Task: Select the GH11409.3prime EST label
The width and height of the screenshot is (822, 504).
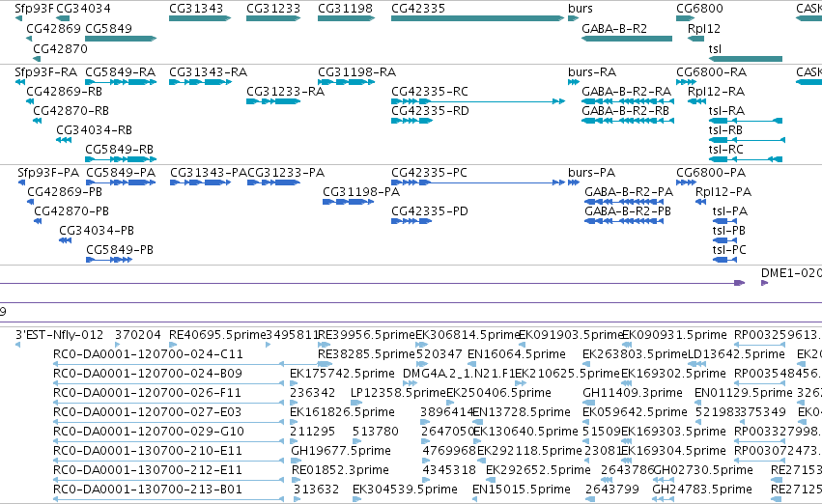Action: pyautogui.click(x=633, y=392)
